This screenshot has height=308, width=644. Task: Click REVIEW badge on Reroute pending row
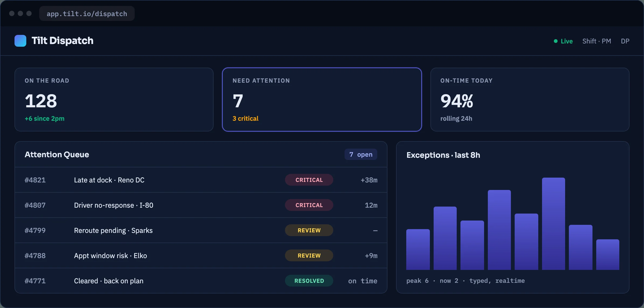pos(309,230)
